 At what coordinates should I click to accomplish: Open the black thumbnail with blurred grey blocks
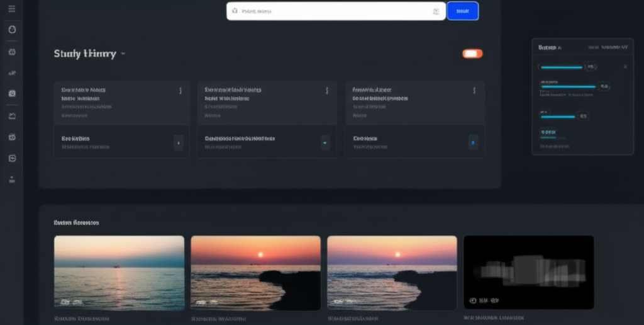[528, 272]
